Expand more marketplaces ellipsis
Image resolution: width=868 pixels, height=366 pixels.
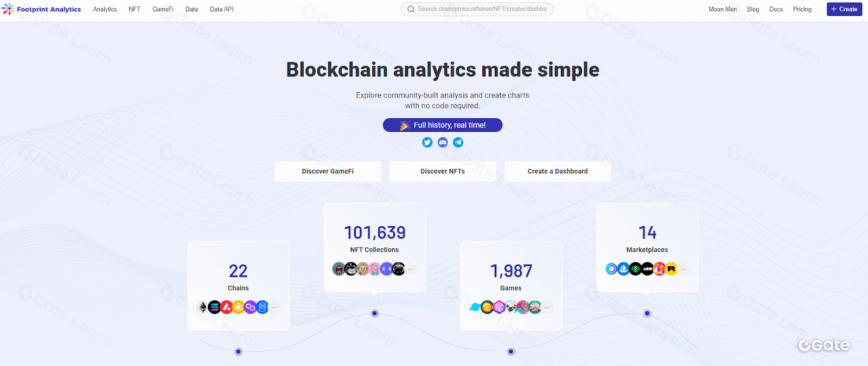coord(683,269)
